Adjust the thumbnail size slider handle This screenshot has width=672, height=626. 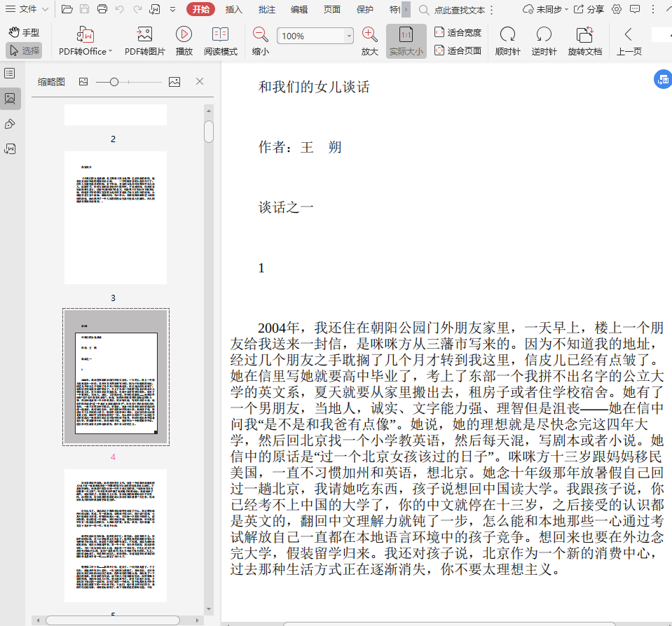coord(114,82)
